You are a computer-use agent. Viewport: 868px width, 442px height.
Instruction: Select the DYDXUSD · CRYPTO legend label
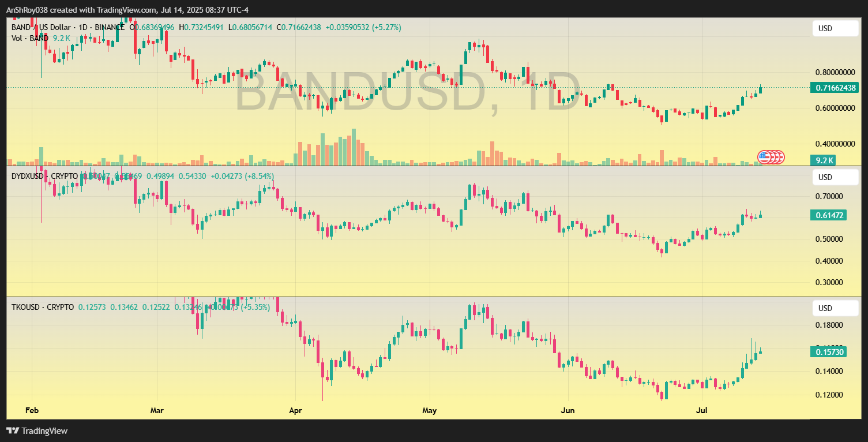pyautogui.click(x=44, y=176)
